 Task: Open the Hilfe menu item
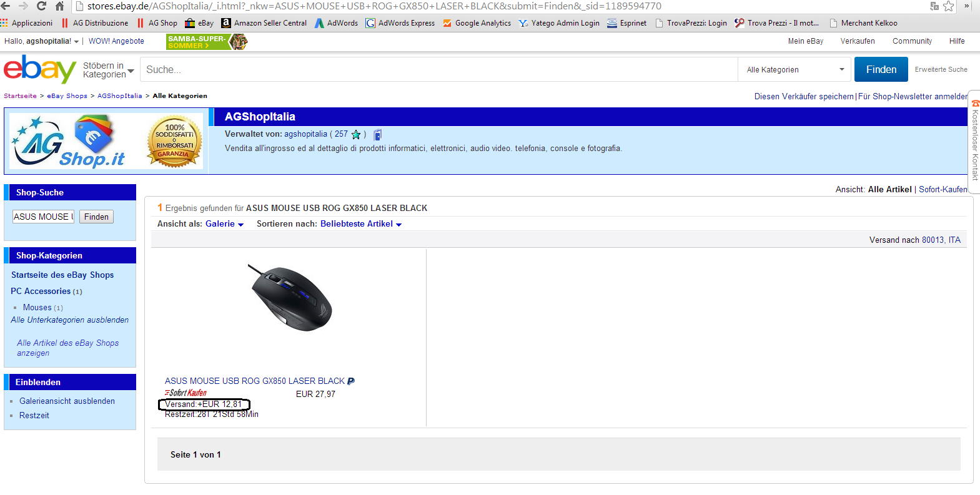pos(957,41)
